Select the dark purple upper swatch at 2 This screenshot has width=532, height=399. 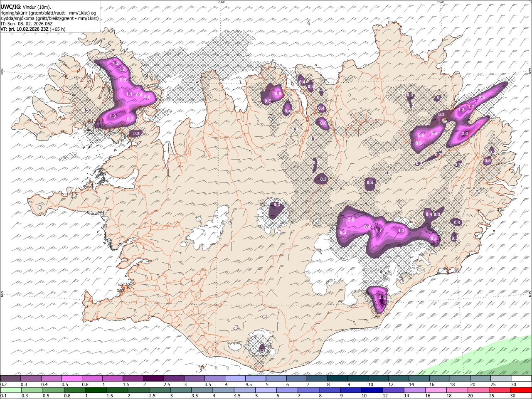153,378
